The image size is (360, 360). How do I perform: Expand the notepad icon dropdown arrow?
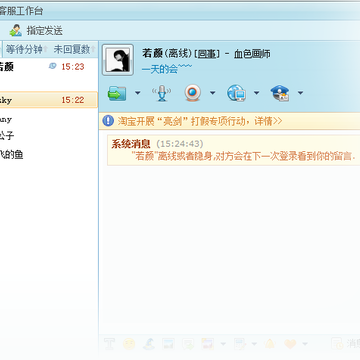point(254,344)
